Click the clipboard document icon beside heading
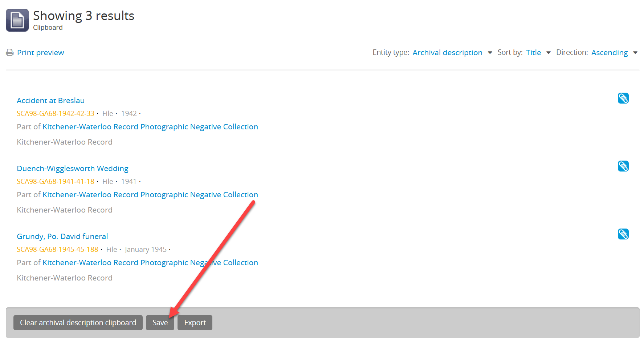The height and width of the screenshot is (351, 644). pos(17,20)
